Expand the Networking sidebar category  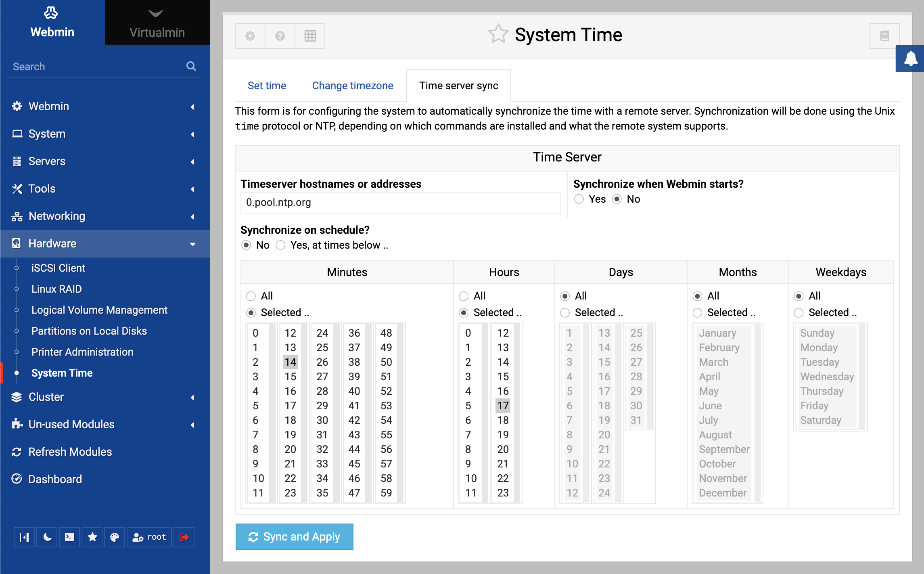pyautogui.click(x=105, y=216)
